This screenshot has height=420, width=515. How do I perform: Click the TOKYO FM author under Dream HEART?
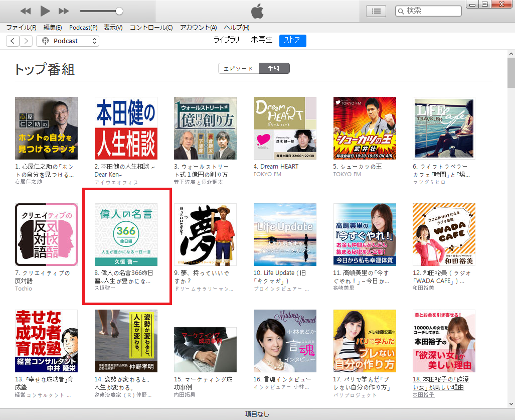point(267,174)
